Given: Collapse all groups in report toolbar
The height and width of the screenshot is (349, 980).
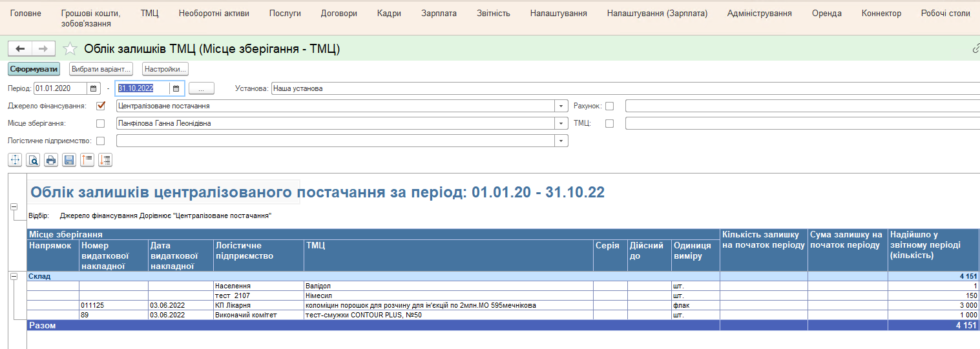Looking at the screenshot, I should (87, 160).
